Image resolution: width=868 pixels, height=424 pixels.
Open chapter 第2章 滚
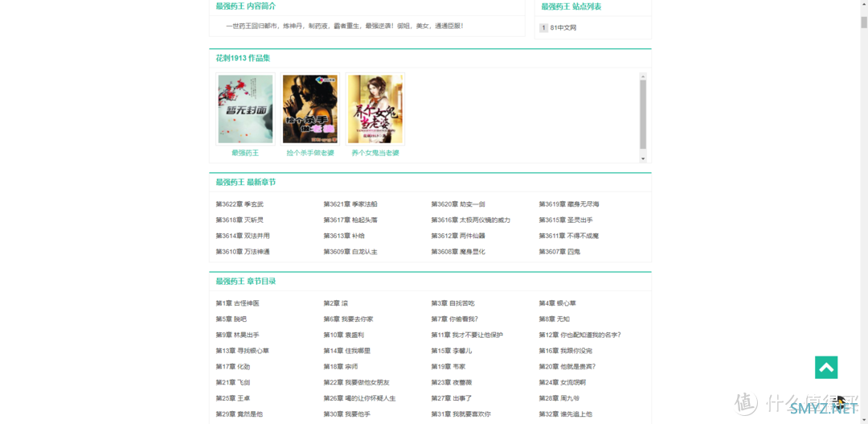tap(336, 304)
